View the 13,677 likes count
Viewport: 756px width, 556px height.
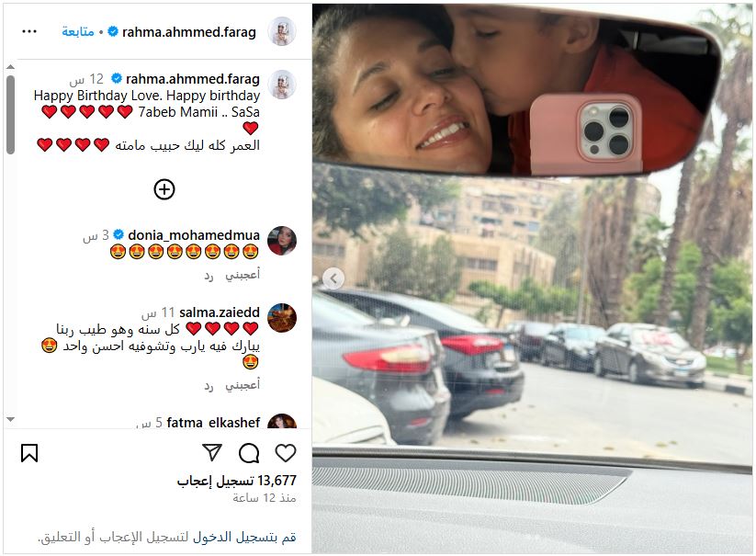[236, 481]
